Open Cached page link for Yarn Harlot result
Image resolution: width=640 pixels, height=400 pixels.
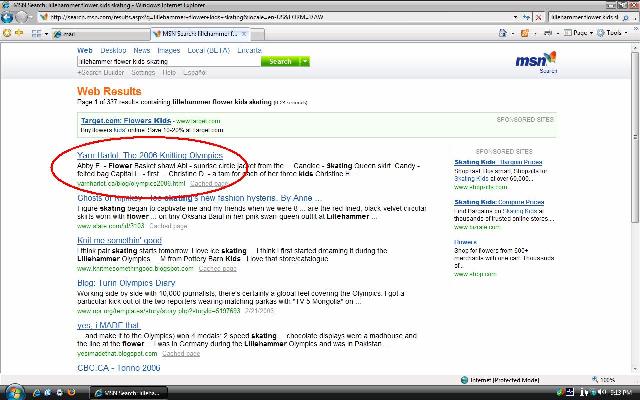click(209, 184)
